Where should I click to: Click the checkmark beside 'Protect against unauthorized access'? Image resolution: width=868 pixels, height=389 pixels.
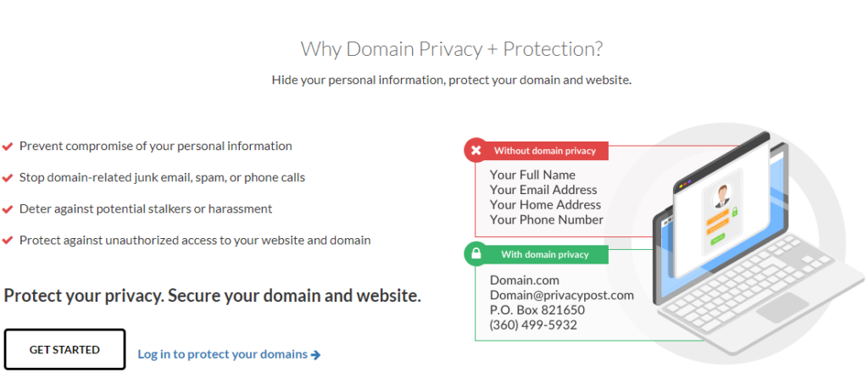pos(8,241)
